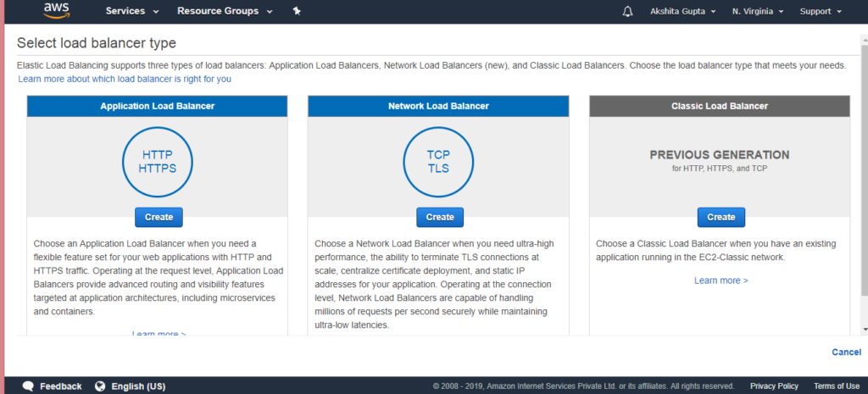The image size is (868, 394).
Task: Click the PREVIOUS GENERATION text
Action: (x=720, y=155)
